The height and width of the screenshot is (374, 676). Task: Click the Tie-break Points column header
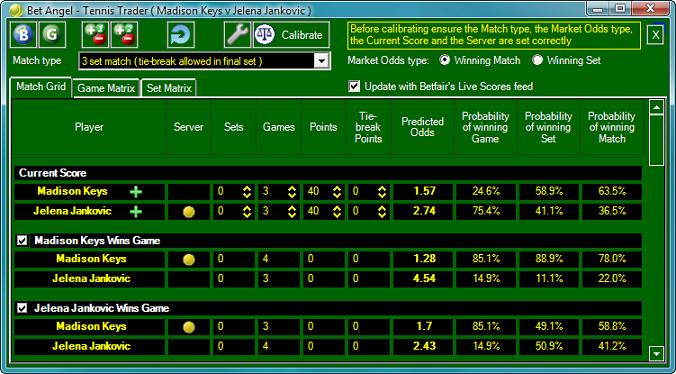coord(368,127)
